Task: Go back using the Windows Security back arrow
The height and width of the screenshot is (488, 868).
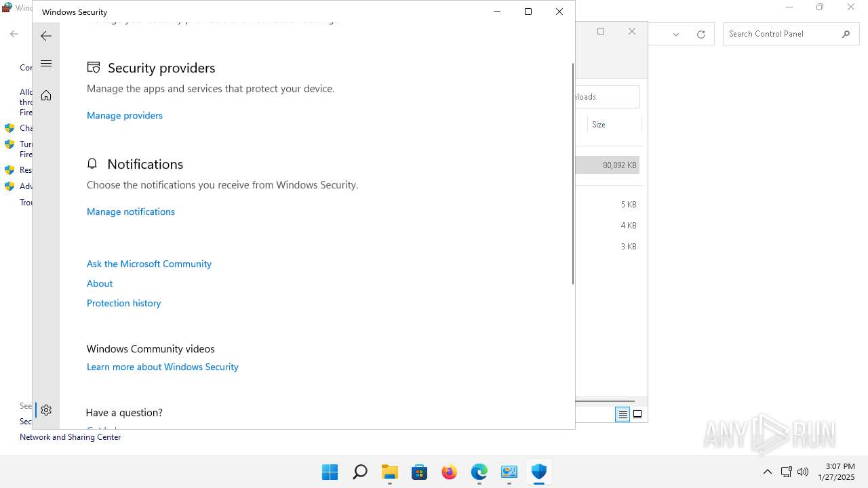Action: pos(46,36)
